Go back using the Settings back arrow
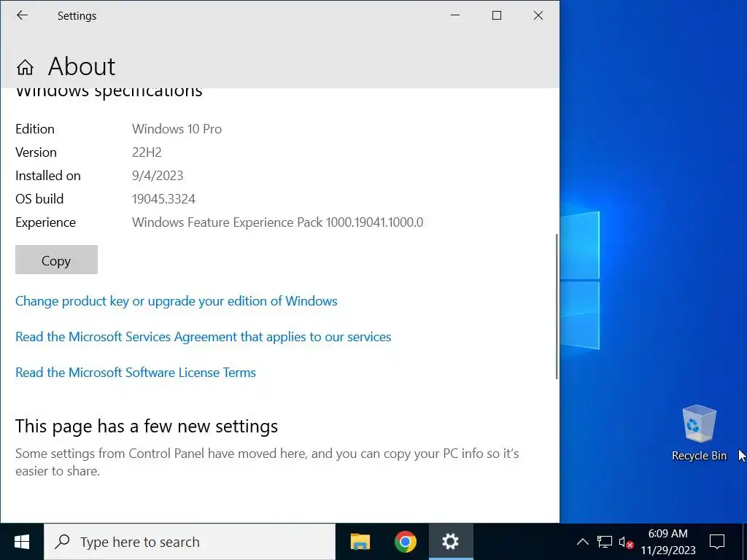The width and height of the screenshot is (747, 560). (22, 15)
